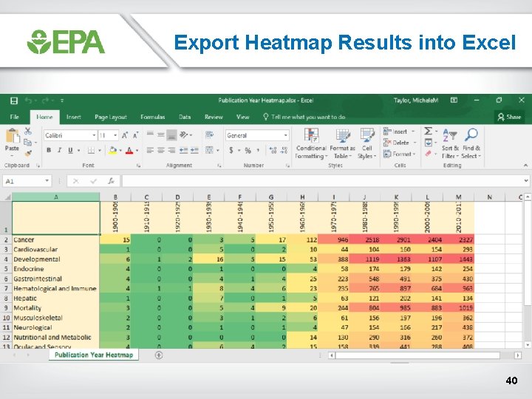Click the Fill Color paint bucket
The image size is (532, 399).
113,150
